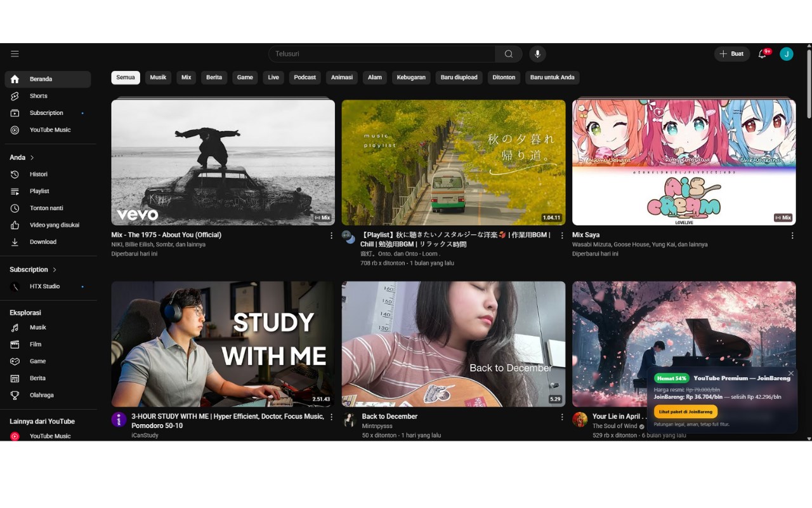
Task: Open options for Mix - The 1975 video
Action: [x=331, y=236]
